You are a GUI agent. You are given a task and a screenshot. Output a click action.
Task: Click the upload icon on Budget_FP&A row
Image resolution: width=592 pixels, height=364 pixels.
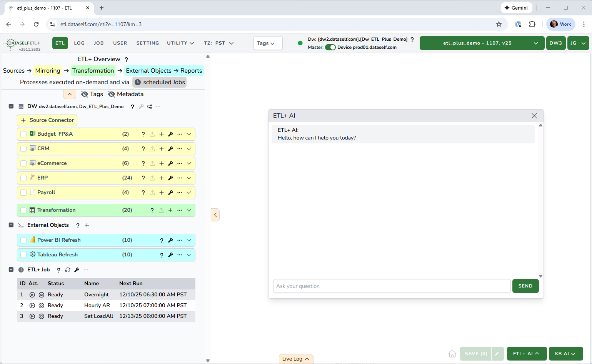click(152, 134)
